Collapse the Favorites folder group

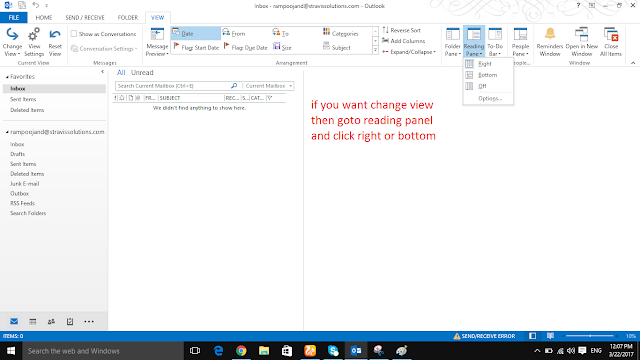pyautogui.click(x=7, y=77)
